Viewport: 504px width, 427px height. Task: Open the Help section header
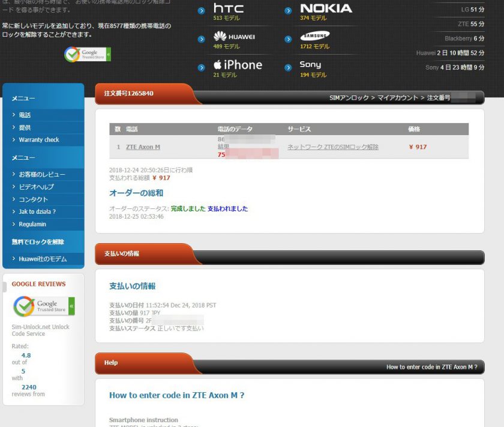[x=112, y=363]
